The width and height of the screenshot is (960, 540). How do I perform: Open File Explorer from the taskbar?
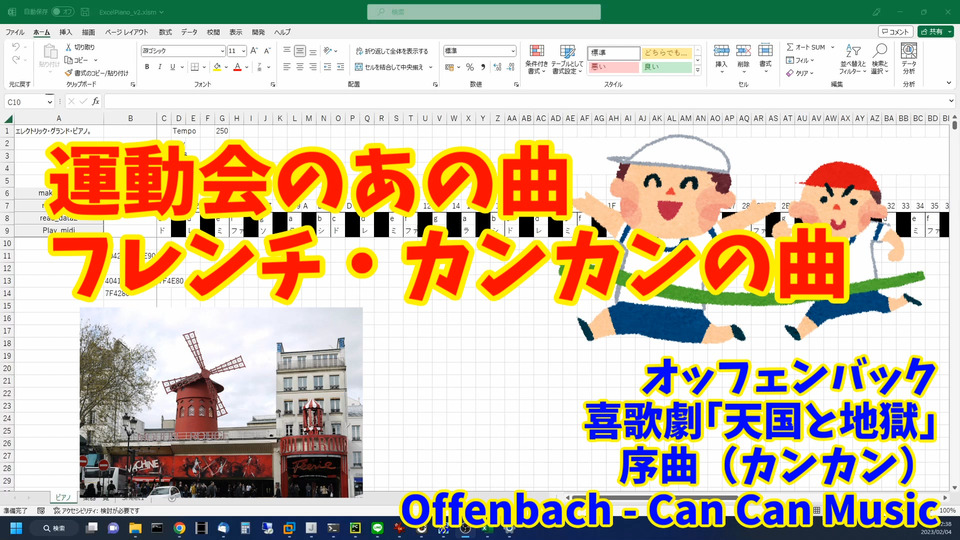click(135, 528)
